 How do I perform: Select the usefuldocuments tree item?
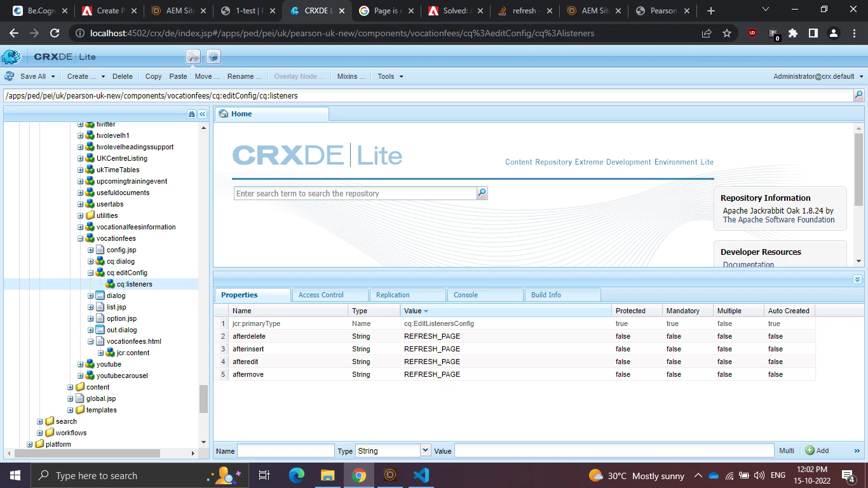tap(123, 193)
